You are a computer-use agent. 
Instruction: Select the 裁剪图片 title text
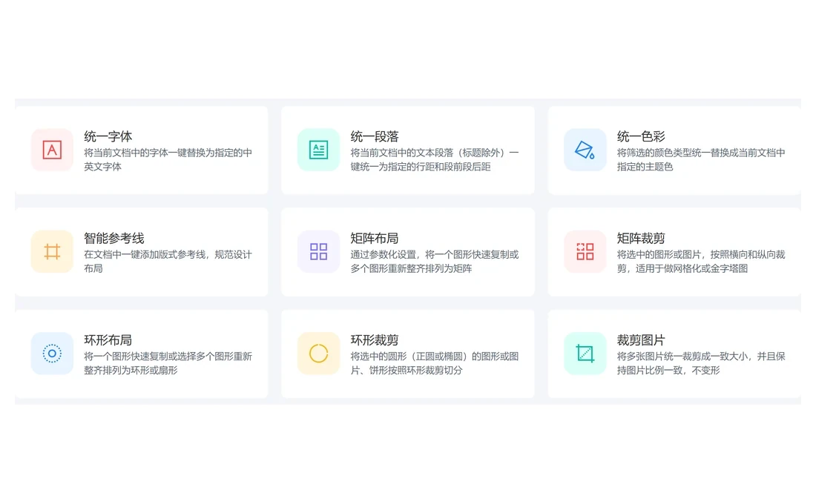point(641,340)
